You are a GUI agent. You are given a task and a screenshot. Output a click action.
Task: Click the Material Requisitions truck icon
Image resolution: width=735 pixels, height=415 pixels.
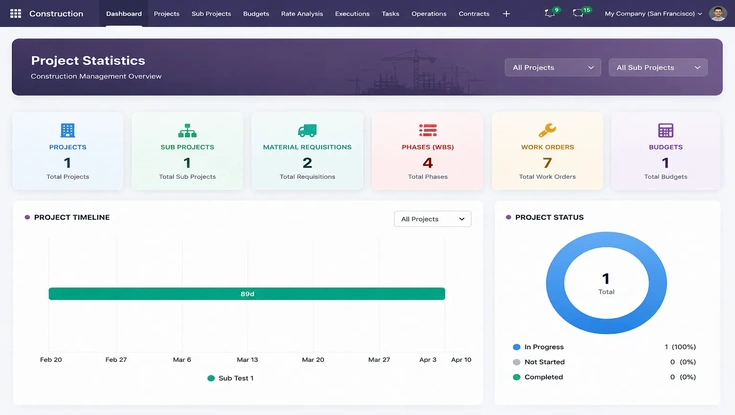pos(307,130)
